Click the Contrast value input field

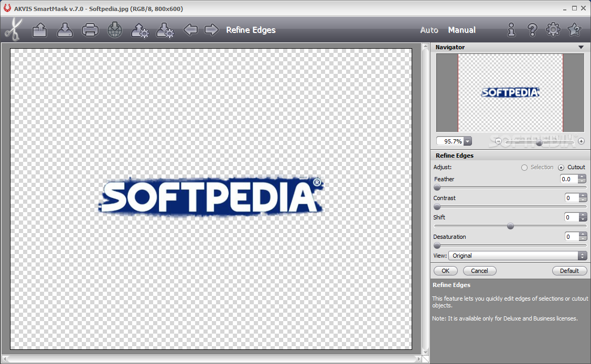pos(572,198)
